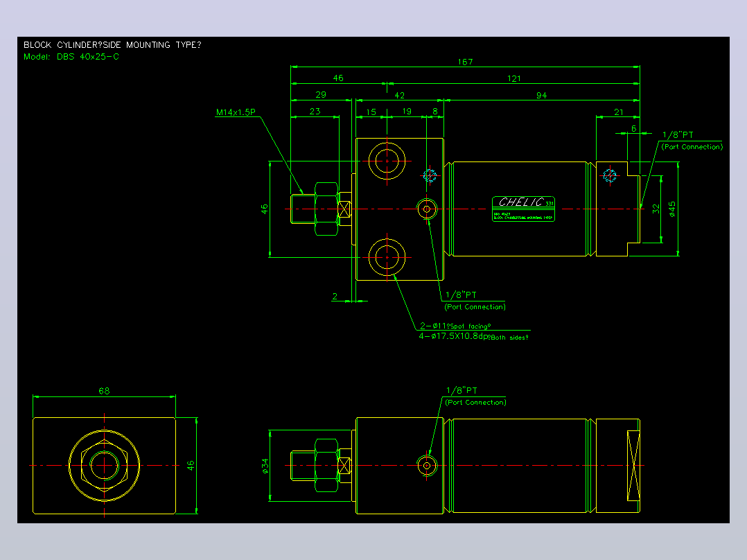Select the dimension value '121'
747x560 pixels.
[513, 78]
